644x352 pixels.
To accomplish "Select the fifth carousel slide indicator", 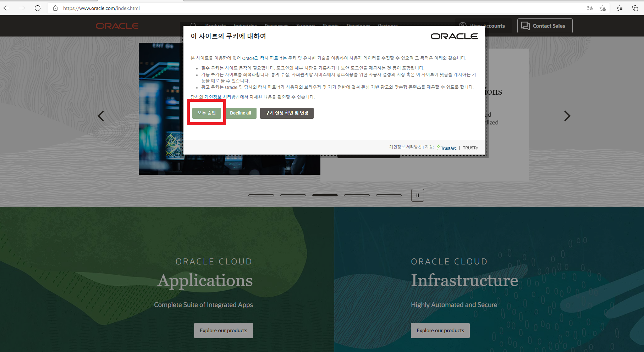I will tap(389, 195).
